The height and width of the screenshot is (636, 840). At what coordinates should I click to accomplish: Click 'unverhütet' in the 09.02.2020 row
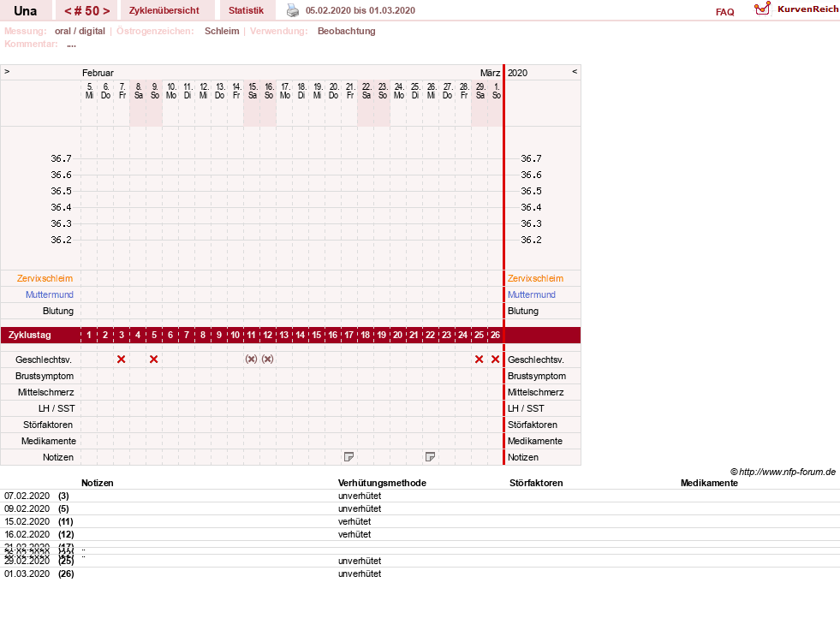(360, 508)
